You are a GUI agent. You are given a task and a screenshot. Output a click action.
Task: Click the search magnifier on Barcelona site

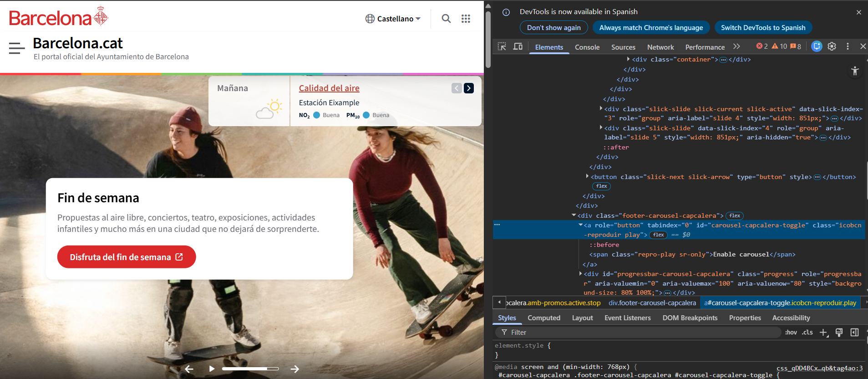[446, 19]
